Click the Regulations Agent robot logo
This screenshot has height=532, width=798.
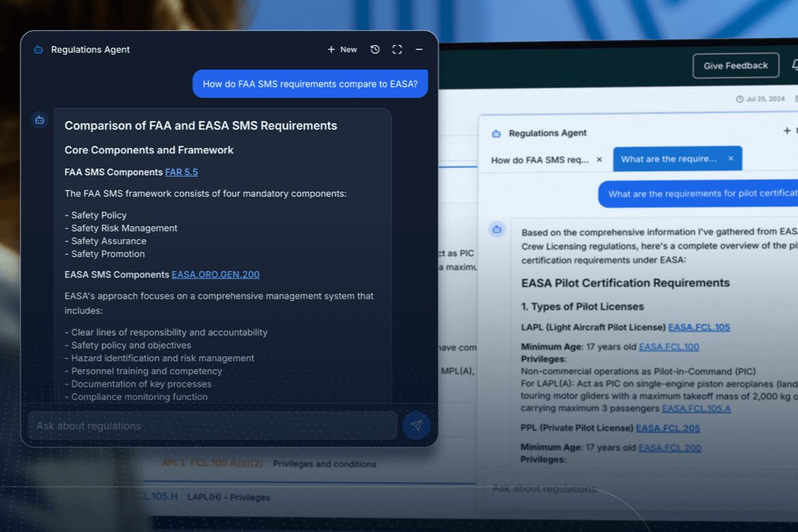click(38, 49)
